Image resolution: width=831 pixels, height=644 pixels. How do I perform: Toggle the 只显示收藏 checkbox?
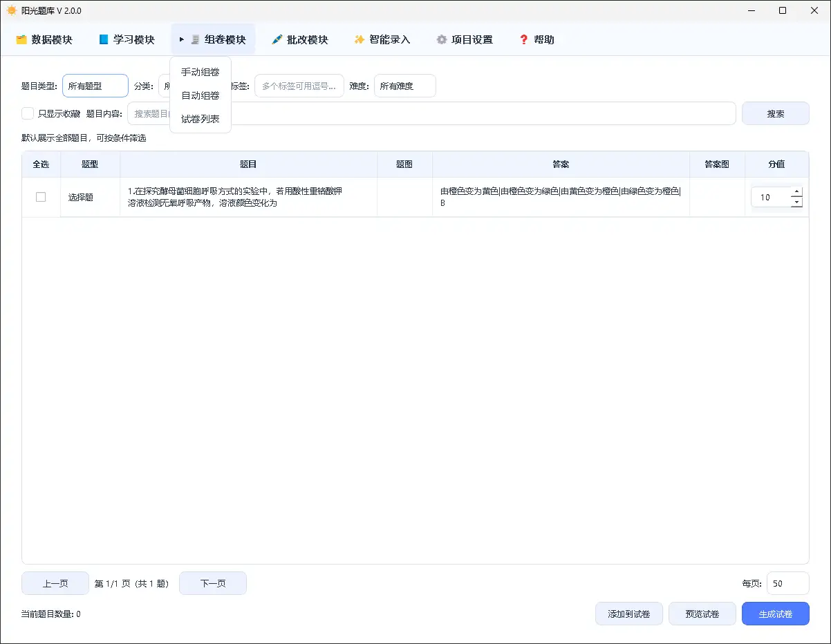click(x=28, y=113)
